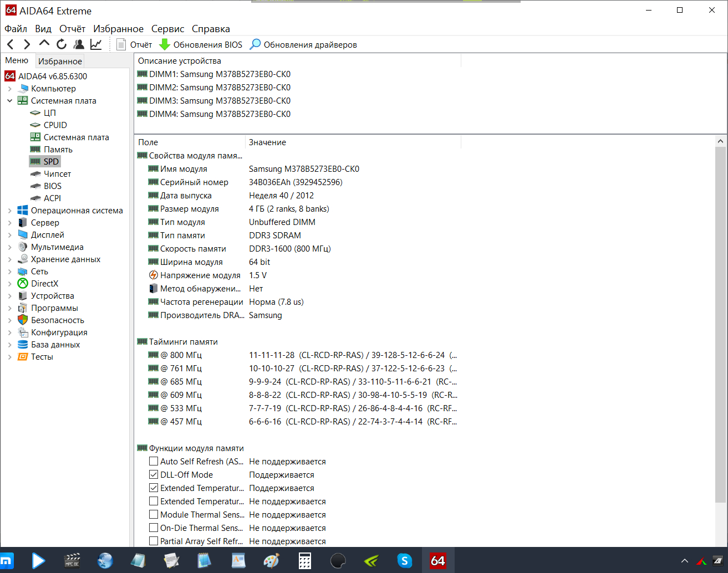Toggle the unchecked Extended Temperature checkbox
Image resolution: width=728 pixels, height=573 pixels.
click(154, 502)
